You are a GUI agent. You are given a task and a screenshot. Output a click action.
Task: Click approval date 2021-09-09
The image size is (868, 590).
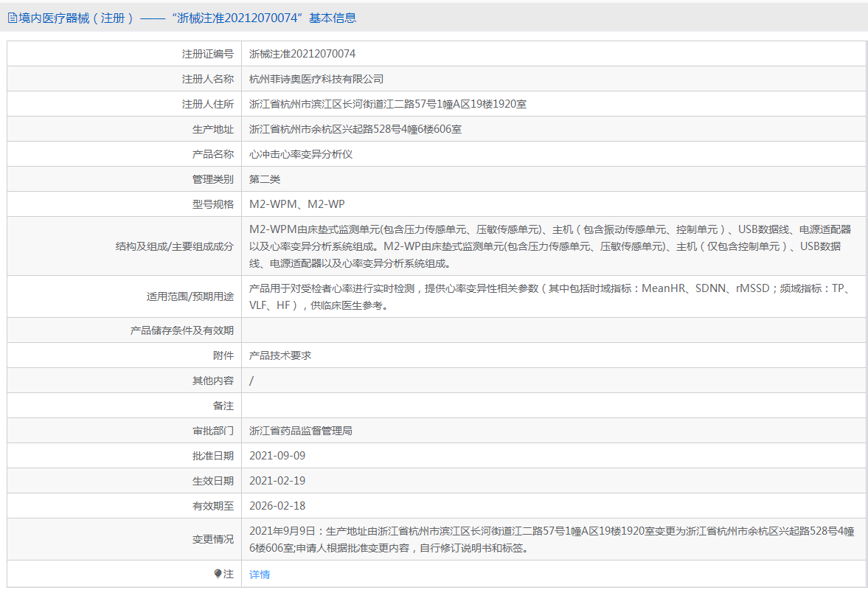277,456
